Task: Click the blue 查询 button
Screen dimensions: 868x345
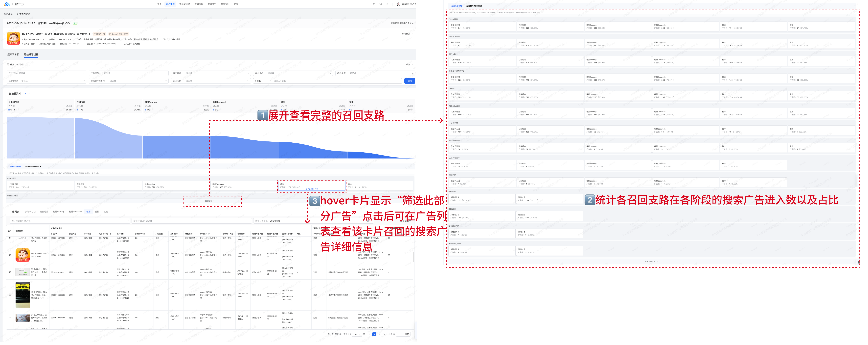Action: tap(409, 81)
